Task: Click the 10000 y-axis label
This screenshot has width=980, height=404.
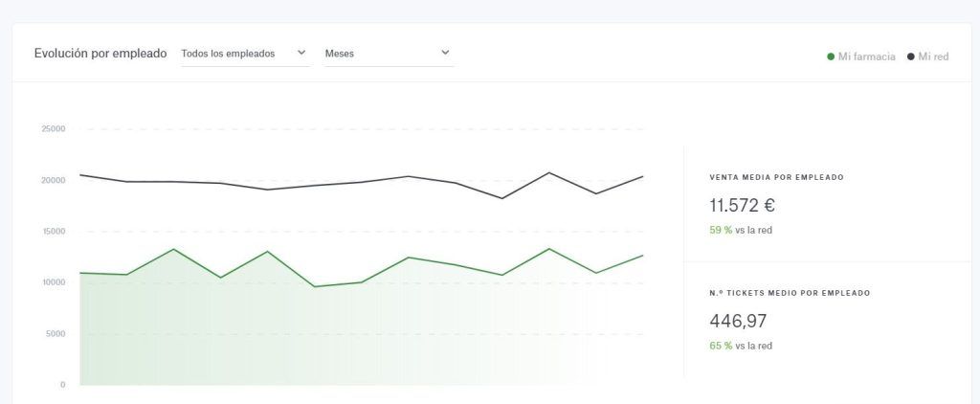Action: click(54, 282)
